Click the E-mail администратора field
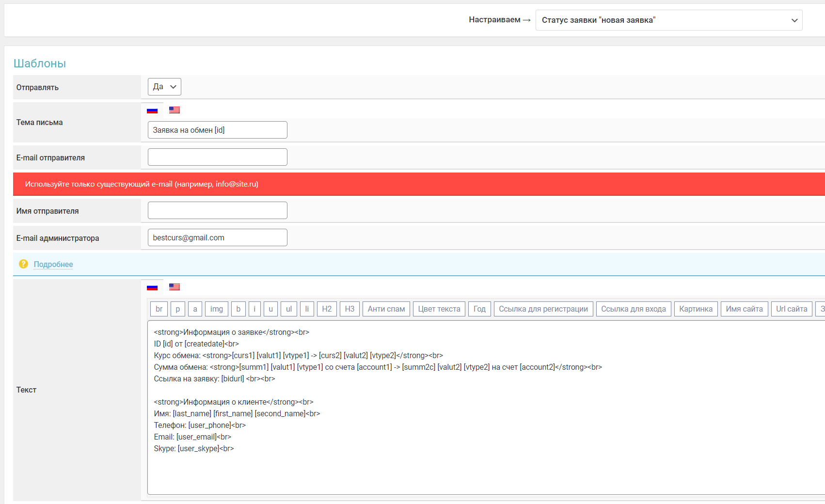 217,237
